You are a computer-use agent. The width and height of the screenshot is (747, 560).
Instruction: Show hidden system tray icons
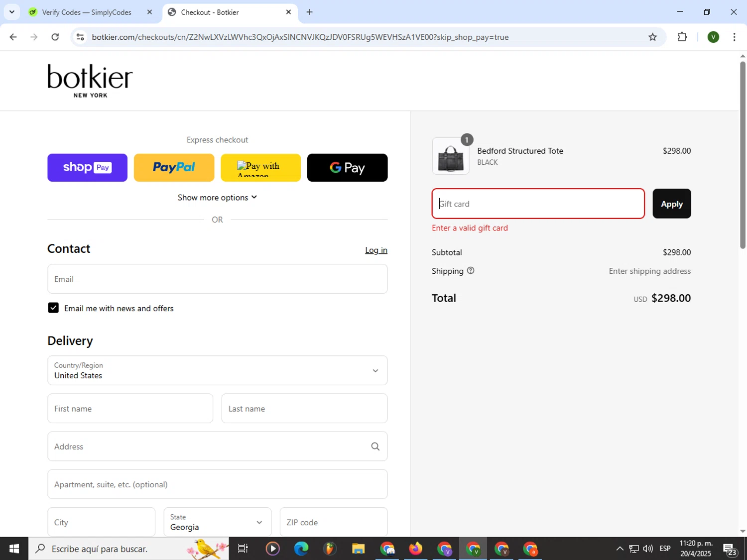[x=620, y=549]
